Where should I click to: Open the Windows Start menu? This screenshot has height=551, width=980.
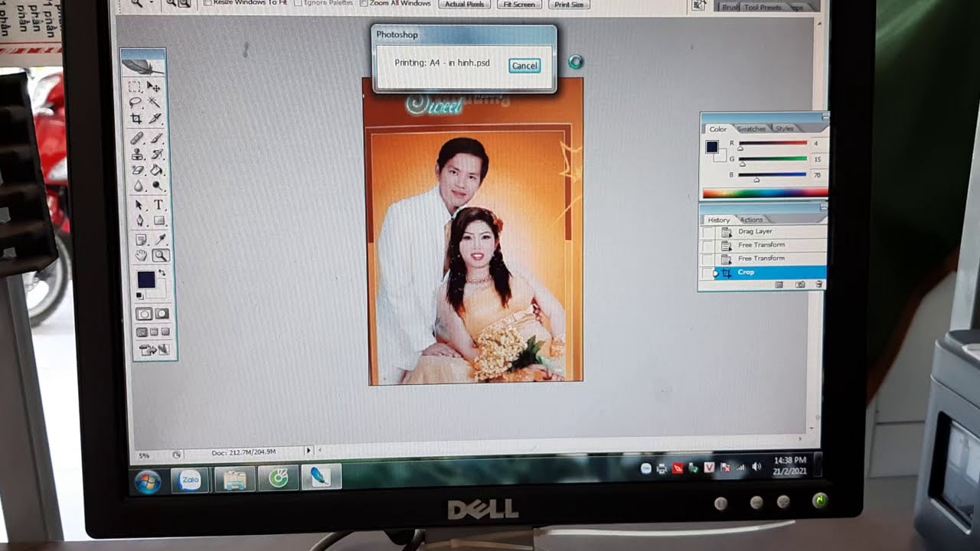pyautogui.click(x=147, y=482)
